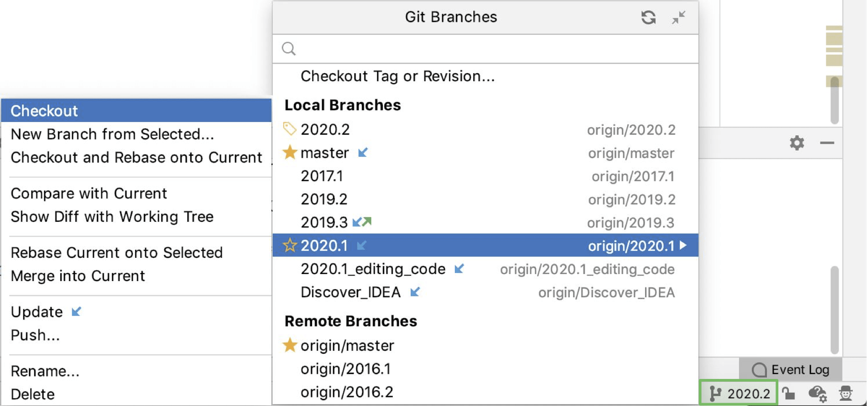Choose Rename from the context menu
The height and width of the screenshot is (406, 868).
(45, 371)
